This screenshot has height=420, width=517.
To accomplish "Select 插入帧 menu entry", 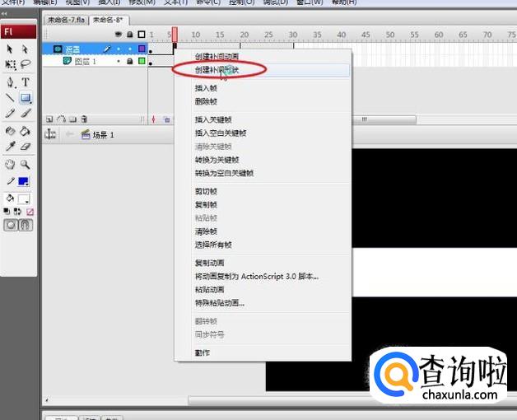I will 206,88.
